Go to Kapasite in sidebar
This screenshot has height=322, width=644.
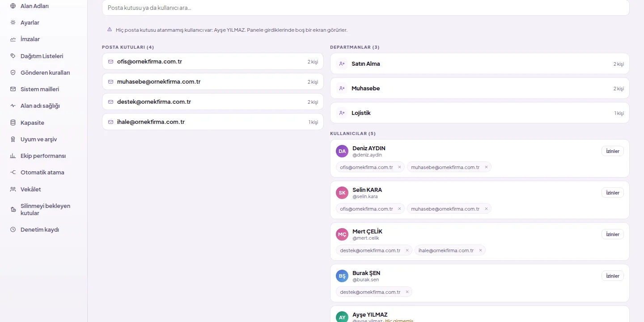tap(32, 123)
